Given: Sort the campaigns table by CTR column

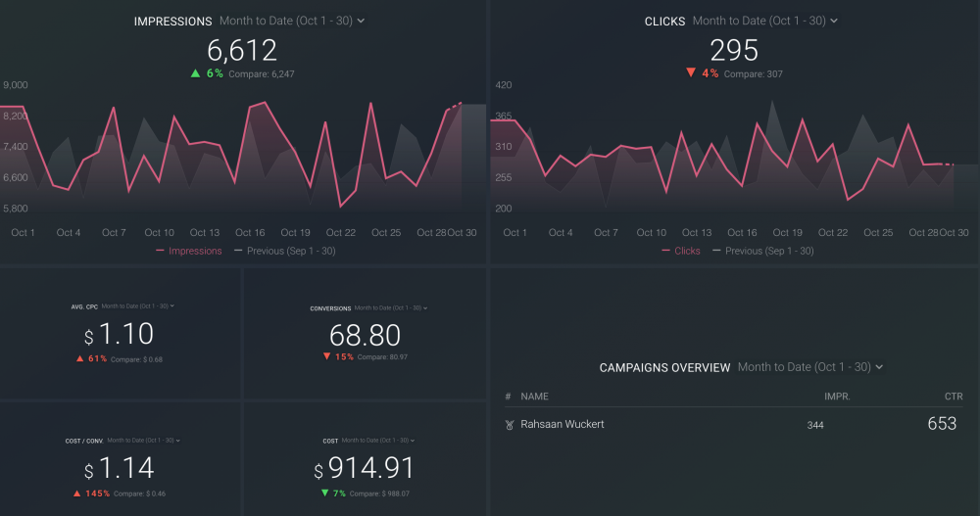Looking at the screenshot, I should click(x=954, y=397).
